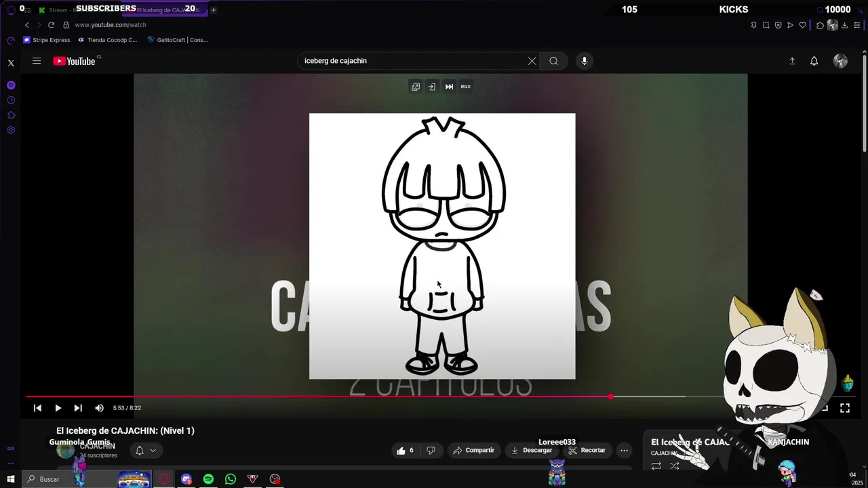
Task: Open the player play-arrow toolbar icon
Action: [x=791, y=25]
